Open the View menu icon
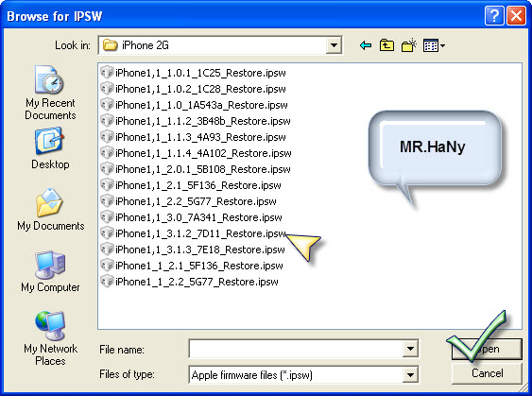 pos(434,45)
